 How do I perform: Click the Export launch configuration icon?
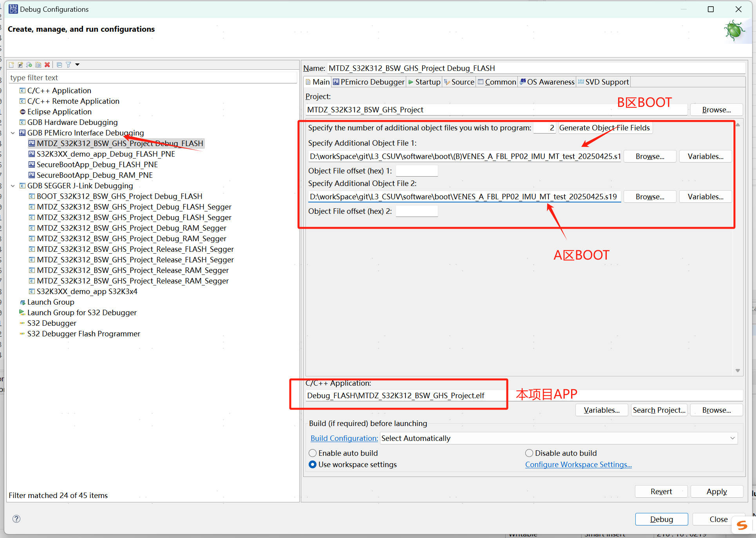coord(29,65)
